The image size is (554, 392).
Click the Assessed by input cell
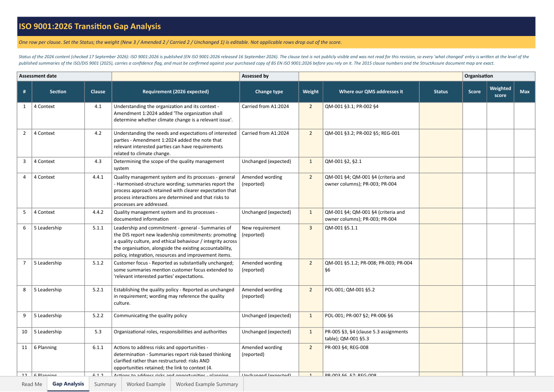(381, 76)
